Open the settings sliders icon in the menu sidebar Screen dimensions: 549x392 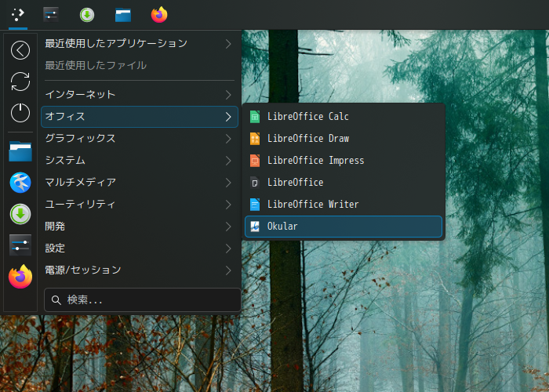[20, 245]
